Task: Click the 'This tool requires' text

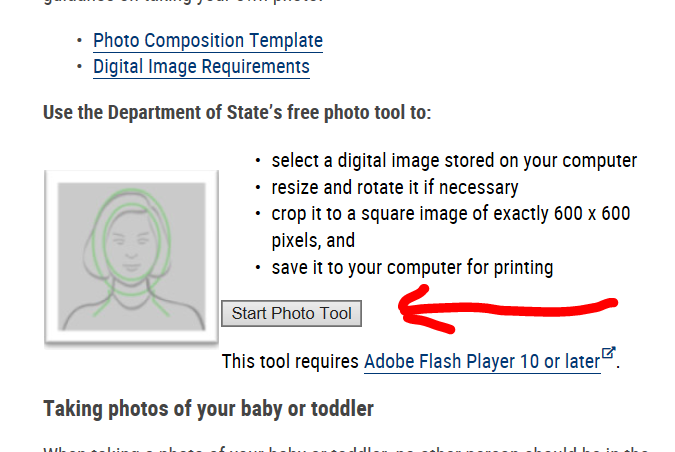Action: 290,361
